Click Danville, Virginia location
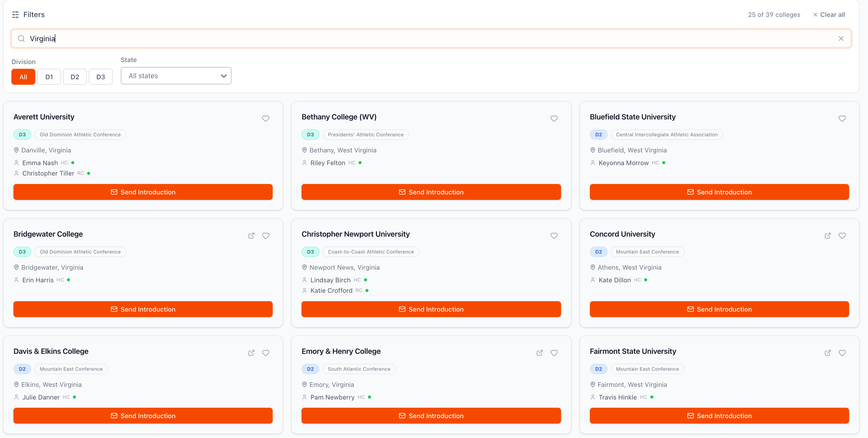 46,150
